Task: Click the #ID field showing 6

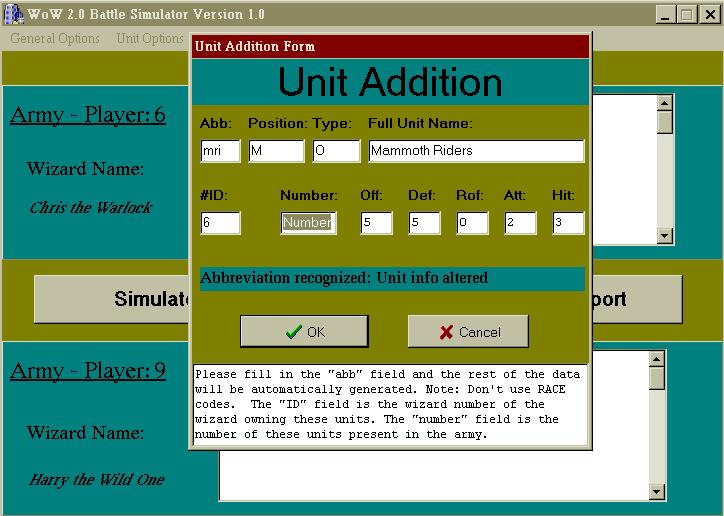Action: pyautogui.click(x=220, y=223)
